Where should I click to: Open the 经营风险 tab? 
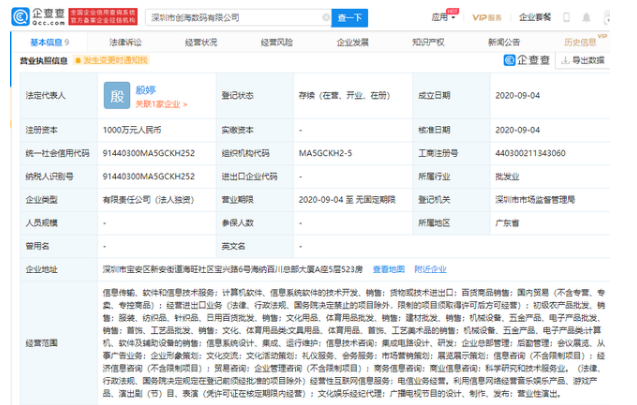click(275, 42)
